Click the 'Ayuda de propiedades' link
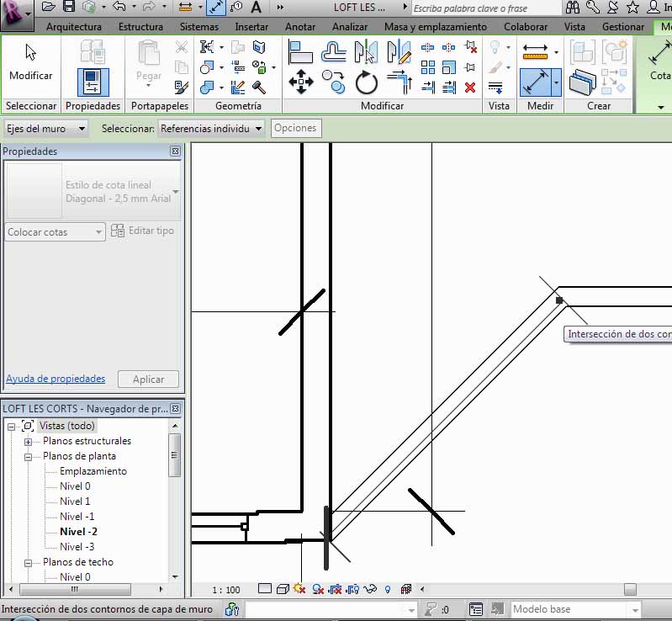The height and width of the screenshot is (621, 672). (56, 379)
